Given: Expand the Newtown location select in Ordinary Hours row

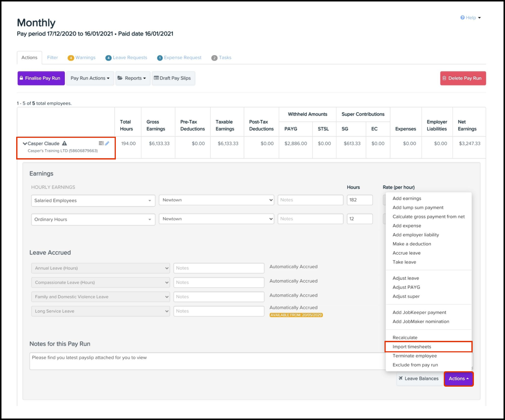Looking at the screenshot, I should pyautogui.click(x=216, y=219).
